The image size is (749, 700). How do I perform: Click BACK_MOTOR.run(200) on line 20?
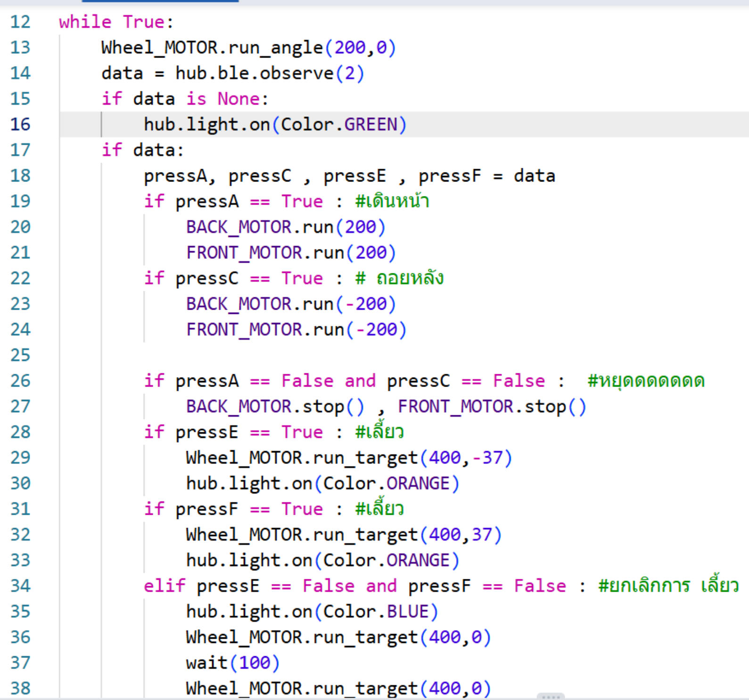(286, 227)
